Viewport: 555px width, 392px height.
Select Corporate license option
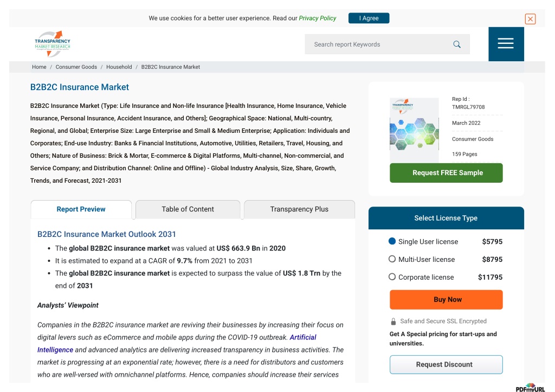click(x=392, y=277)
